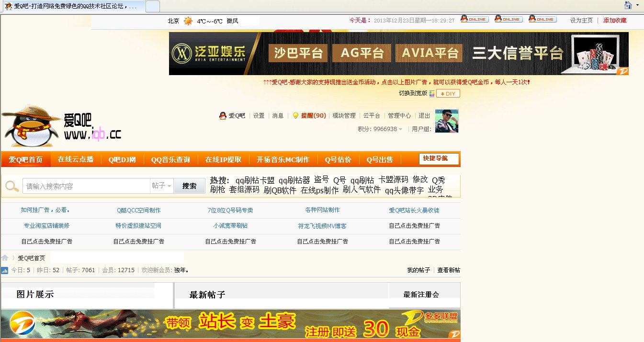Click the 最新帖子 section heading
Viewport: 644px width, 342px height.
[207, 295]
